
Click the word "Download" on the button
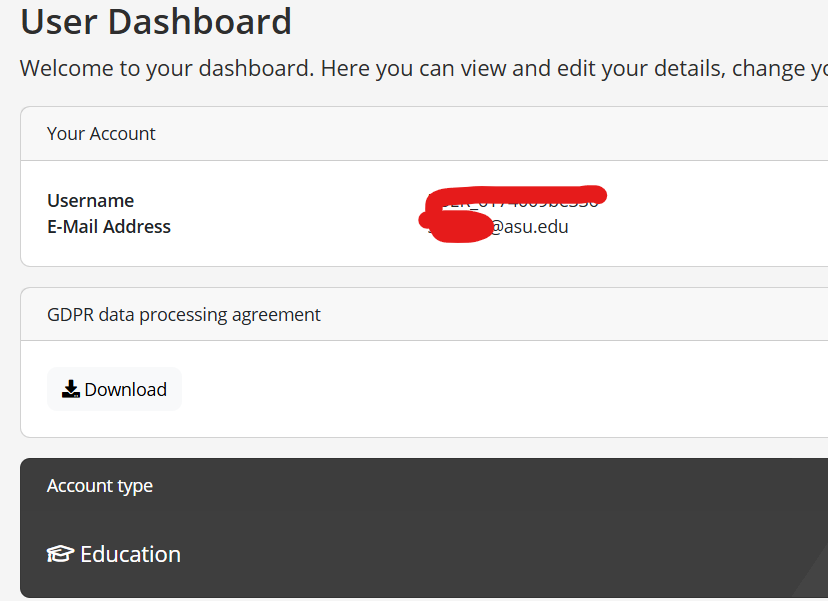click(x=125, y=389)
